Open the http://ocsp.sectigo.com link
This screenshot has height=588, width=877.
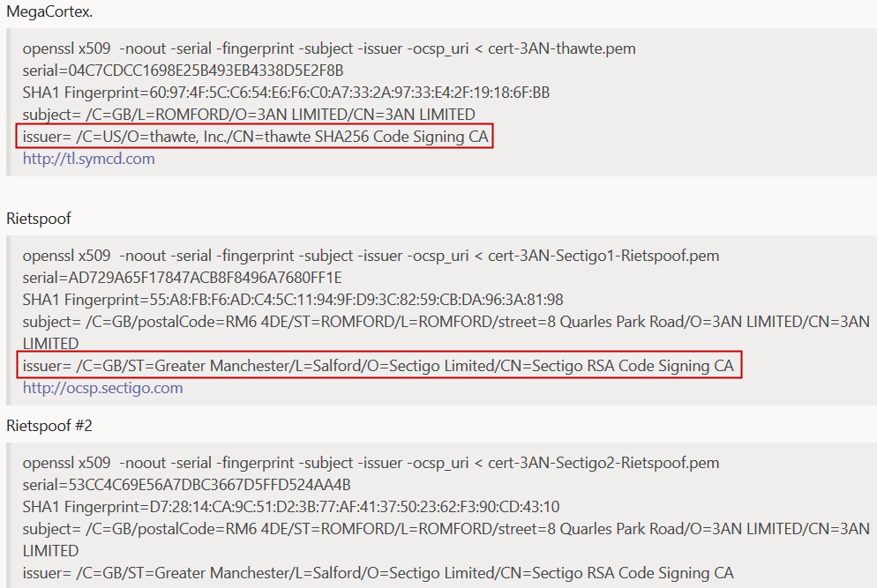point(102,388)
